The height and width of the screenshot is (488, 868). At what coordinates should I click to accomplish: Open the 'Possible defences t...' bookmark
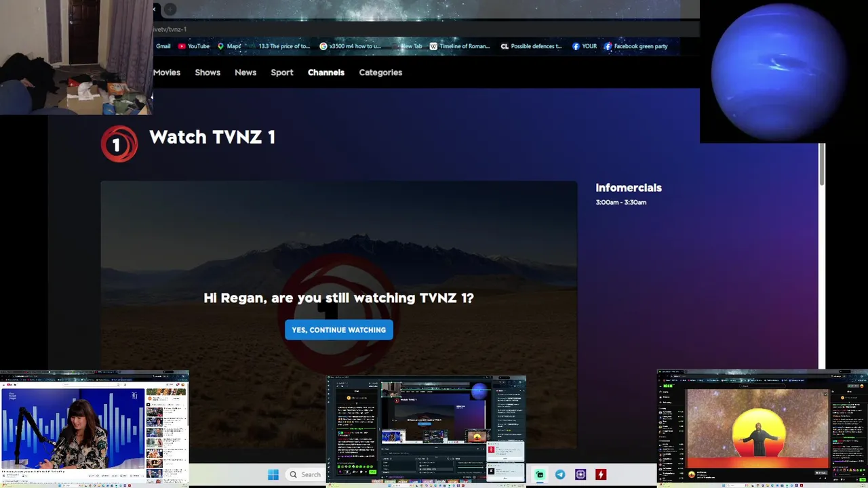pyautogui.click(x=532, y=46)
